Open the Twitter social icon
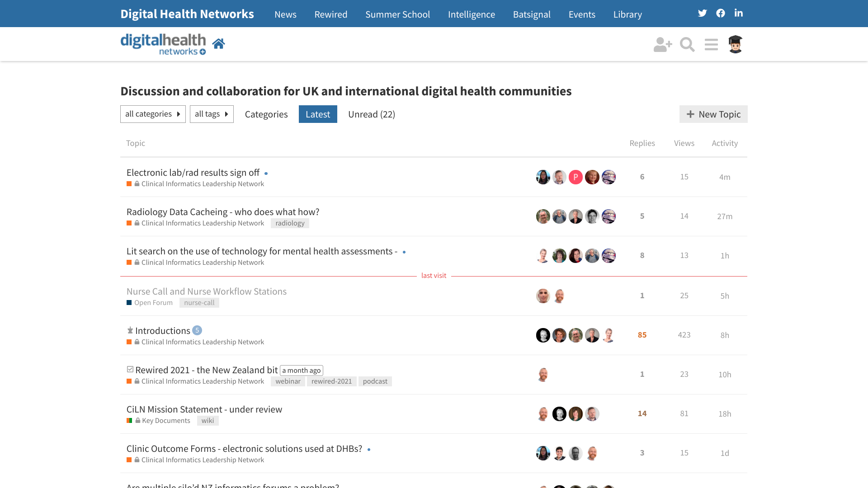The width and height of the screenshot is (868, 488). click(x=702, y=13)
